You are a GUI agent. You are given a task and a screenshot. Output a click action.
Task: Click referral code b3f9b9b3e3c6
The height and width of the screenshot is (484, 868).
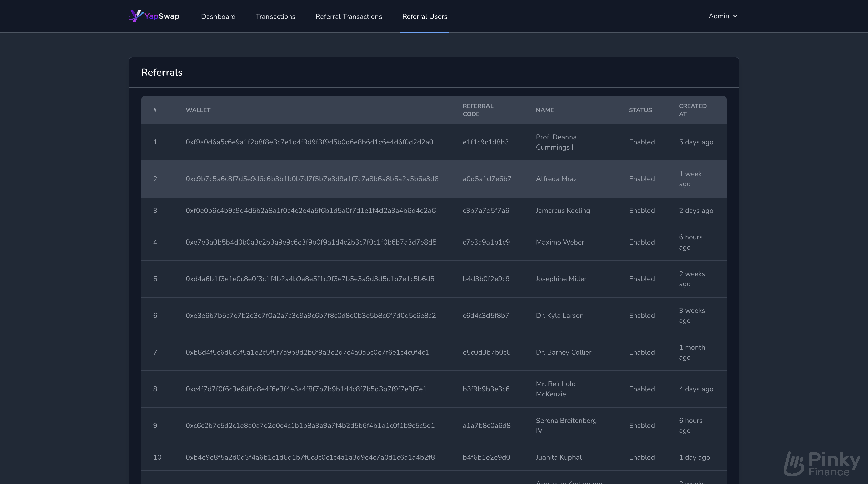(486, 389)
